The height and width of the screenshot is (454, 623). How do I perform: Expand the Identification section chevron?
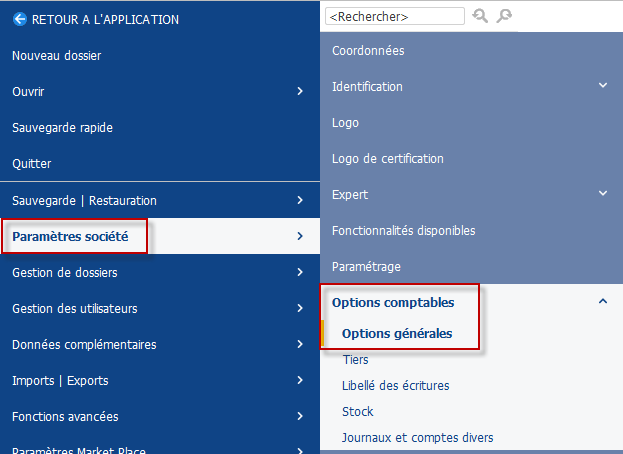(x=602, y=86)
